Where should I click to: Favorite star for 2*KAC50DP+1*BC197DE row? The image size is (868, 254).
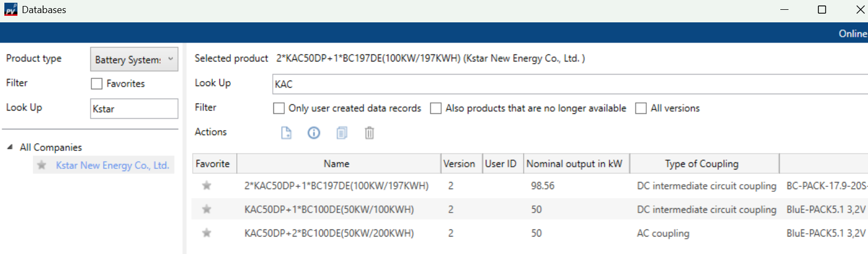(x=207, y=186)
